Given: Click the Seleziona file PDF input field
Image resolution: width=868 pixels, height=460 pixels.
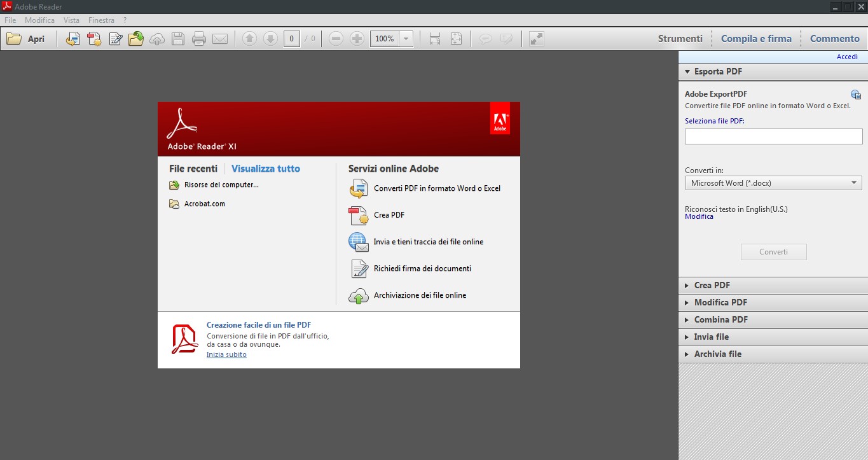Looking at the screenshot, I should click(x=773, y=136).
